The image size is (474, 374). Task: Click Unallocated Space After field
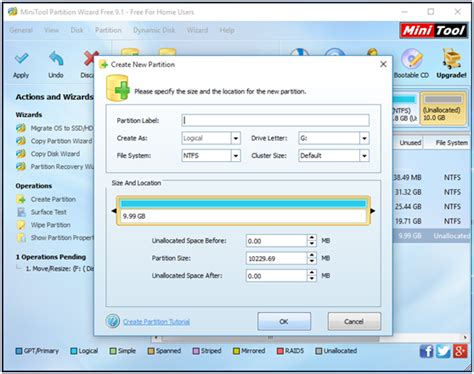[276, 276]
